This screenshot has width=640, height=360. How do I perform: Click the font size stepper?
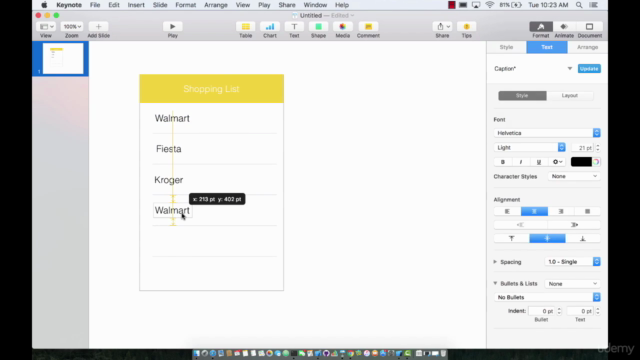(x=598, y=147)
